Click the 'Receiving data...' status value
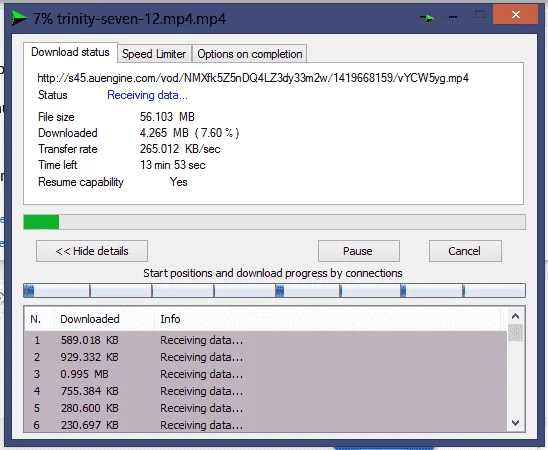The image size is (548, 450). 147,95
